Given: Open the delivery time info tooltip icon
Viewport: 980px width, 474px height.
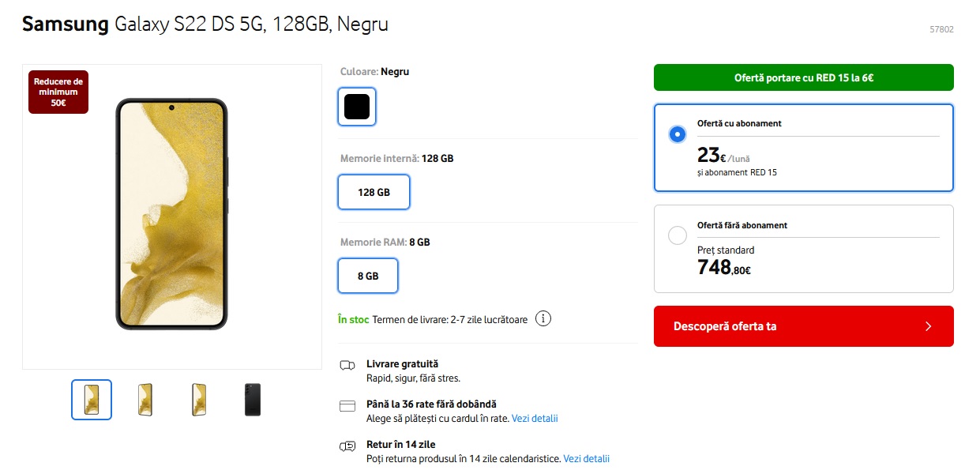Looking at the screenshot, I should point(543,318).
